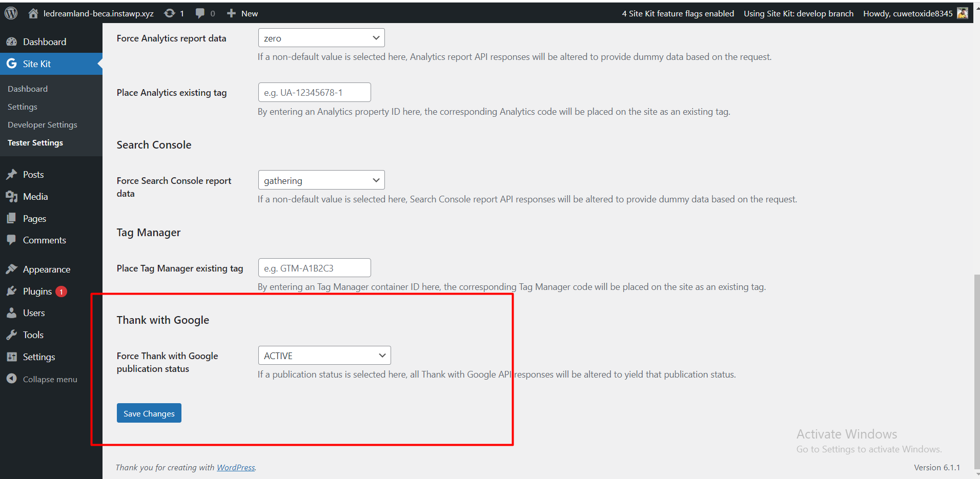Switch to Developer Settings menu item

click(x=42, y=124)
